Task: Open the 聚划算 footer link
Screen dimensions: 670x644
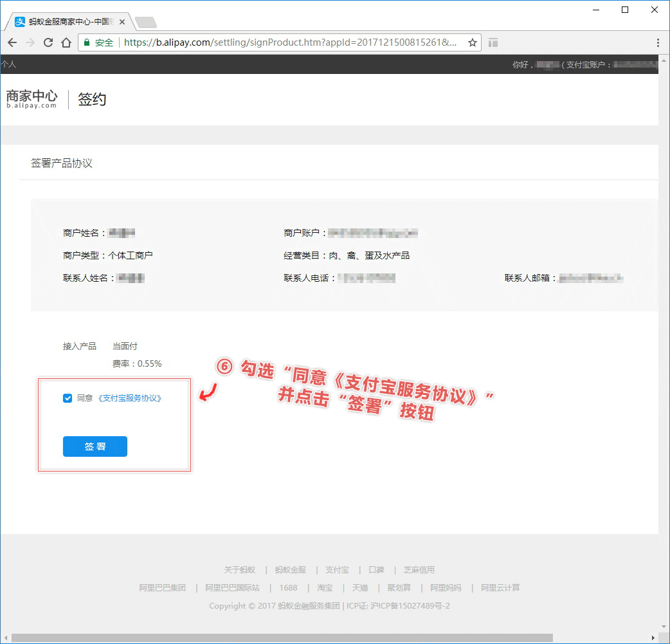Action: point(399,587)
